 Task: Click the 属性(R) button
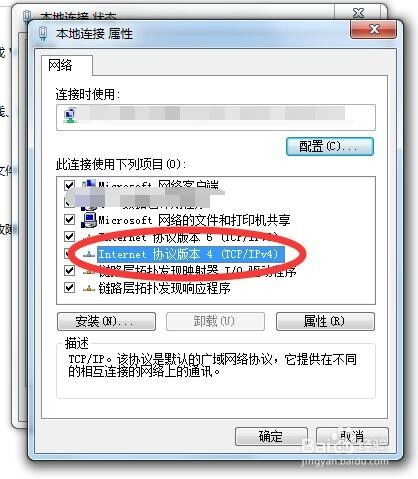coord(325,321)
